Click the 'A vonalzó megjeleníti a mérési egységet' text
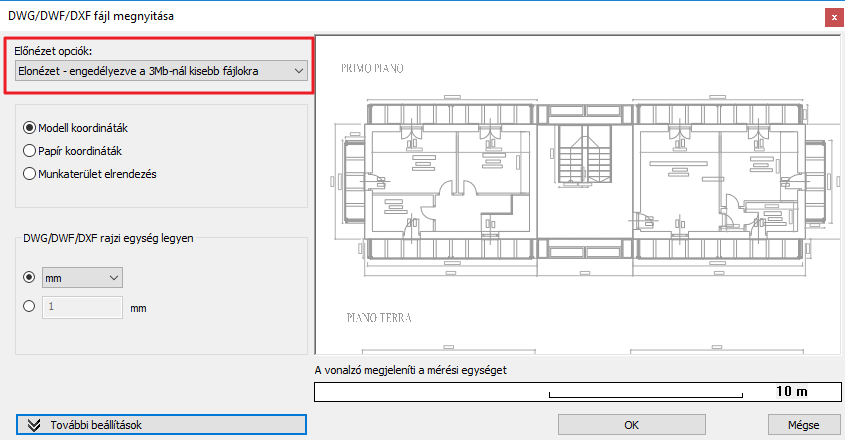 (411, 370)
